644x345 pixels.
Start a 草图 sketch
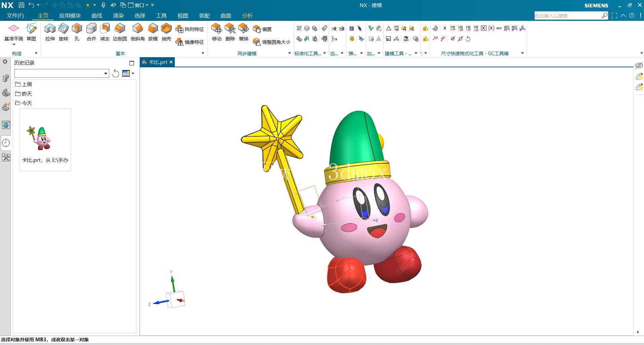(31, 32)
